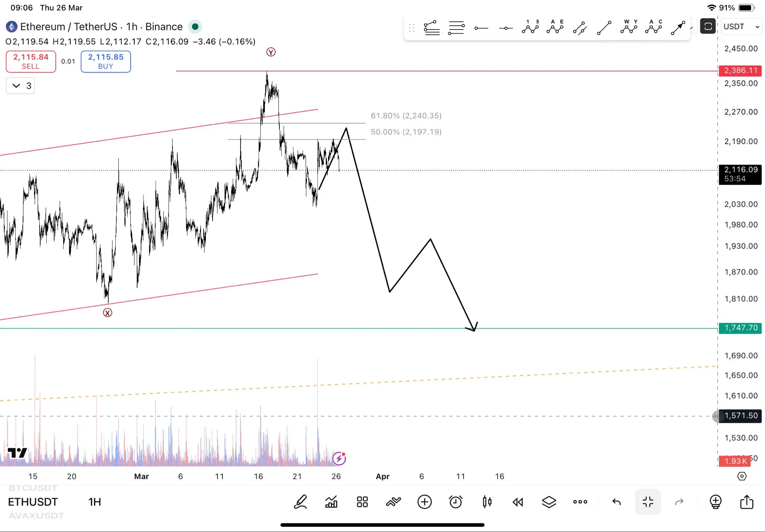The height and width of the screenshot is (532, 765).
Task: Exit fullscreen with the collapse toggle
Action: pos(648,502)
